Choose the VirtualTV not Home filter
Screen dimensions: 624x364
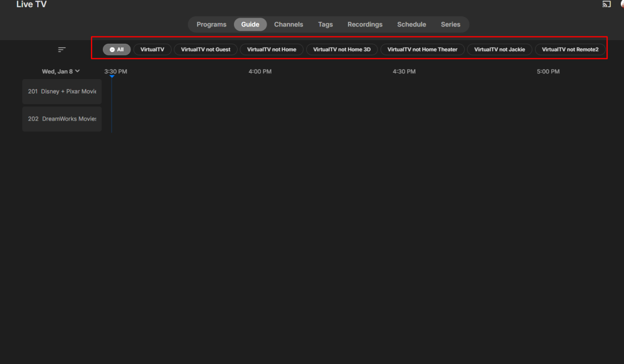272,49
